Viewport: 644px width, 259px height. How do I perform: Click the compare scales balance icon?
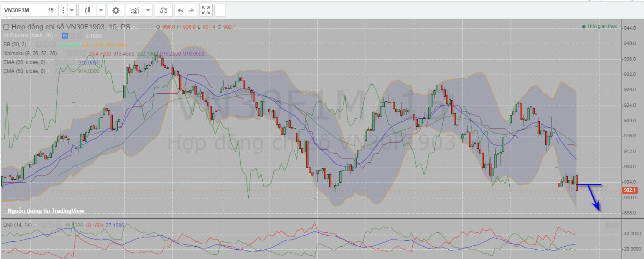pyautogui.click(x=163, y=10)
